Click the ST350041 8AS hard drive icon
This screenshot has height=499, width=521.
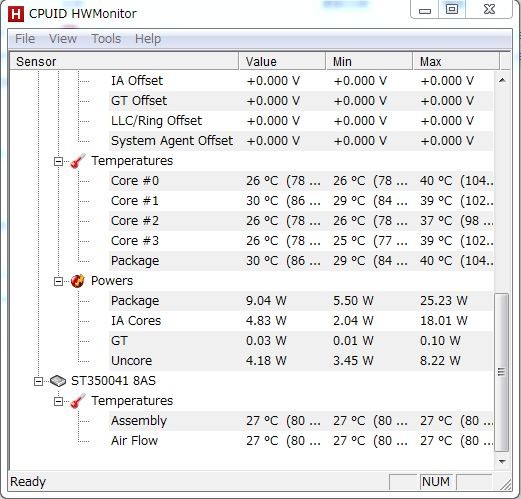pyautogui.click(x=58, y=381)
